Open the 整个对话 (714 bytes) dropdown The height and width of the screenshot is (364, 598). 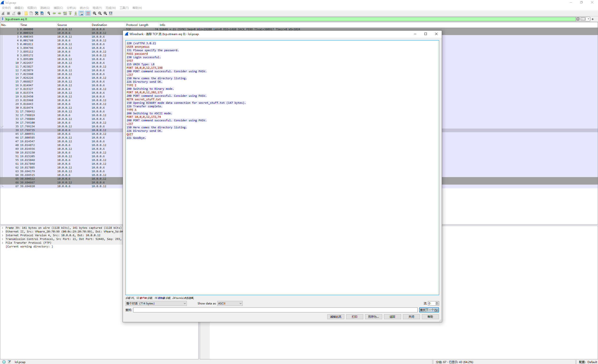pos(156,303)
